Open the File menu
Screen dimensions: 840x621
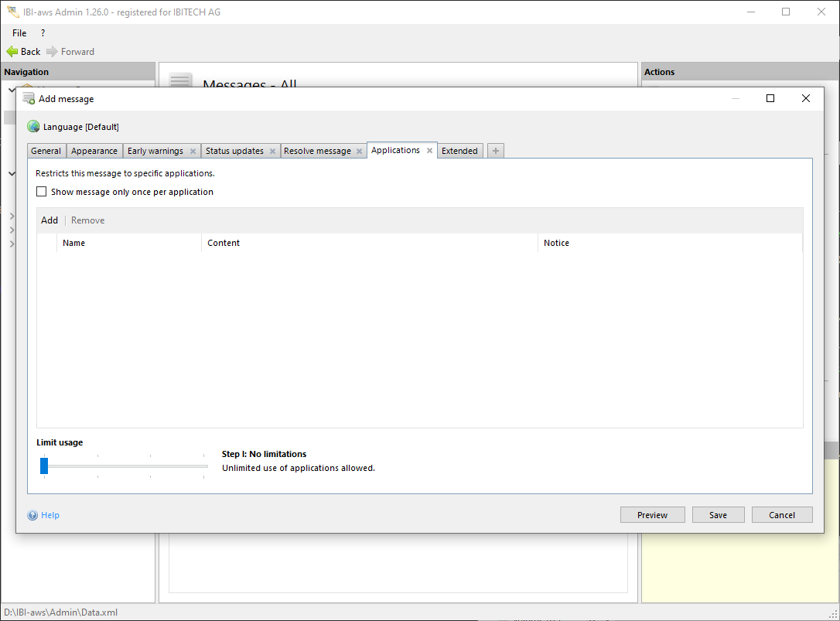tap(19, 33)
